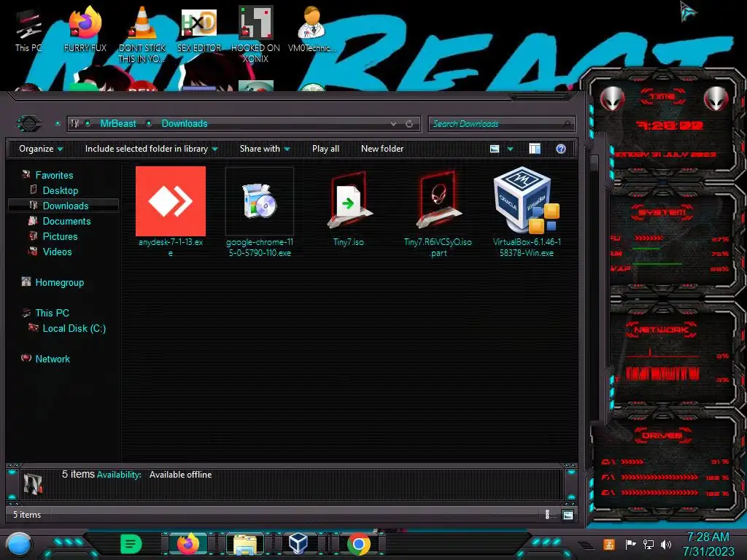This screenshot has width=747, height=560.
Task: Click the explorer back navigation button
Action: click(29, 124)
